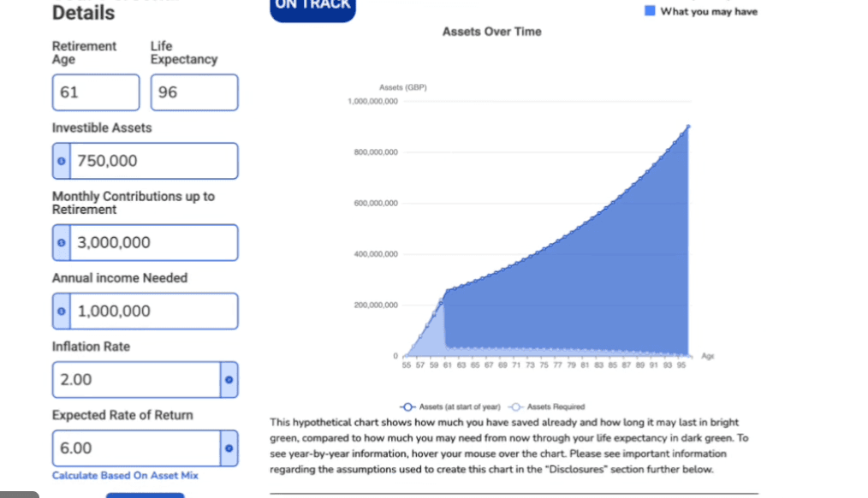Viewport: 868px width, 498px height.
Task: Toggle the Assets (at start of year) series label
Action: [x=458, y=407]
